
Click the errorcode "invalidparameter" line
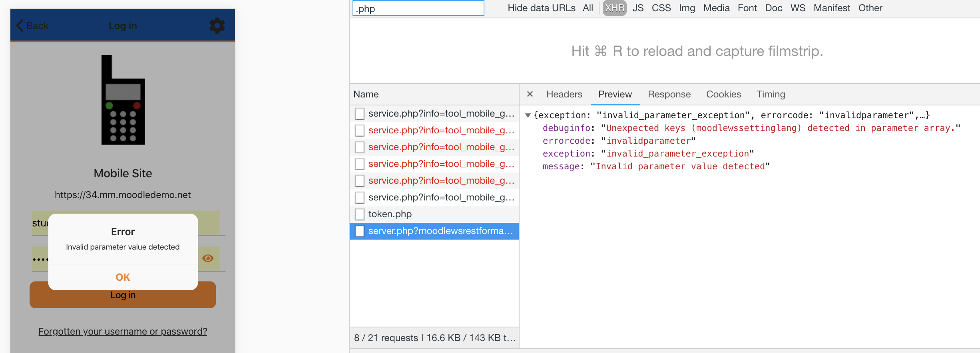click(x=619, y=141)
